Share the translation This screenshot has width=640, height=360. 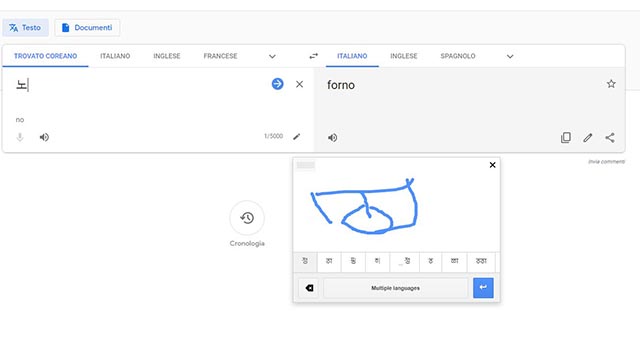610,138
